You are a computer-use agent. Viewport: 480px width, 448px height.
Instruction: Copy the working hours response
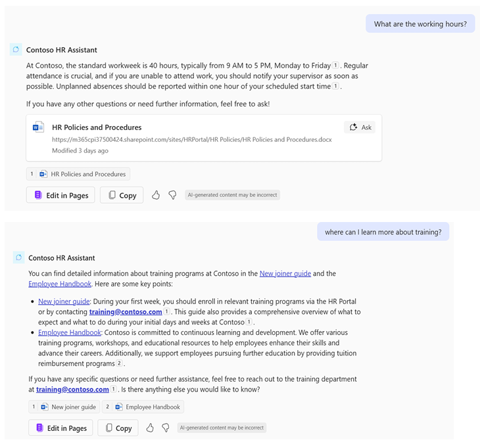click(x=122, y=195)
